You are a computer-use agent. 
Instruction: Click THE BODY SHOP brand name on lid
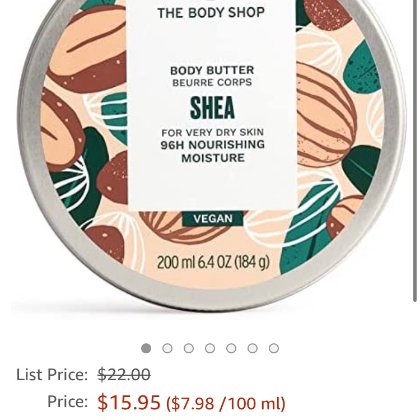(211, 13)
